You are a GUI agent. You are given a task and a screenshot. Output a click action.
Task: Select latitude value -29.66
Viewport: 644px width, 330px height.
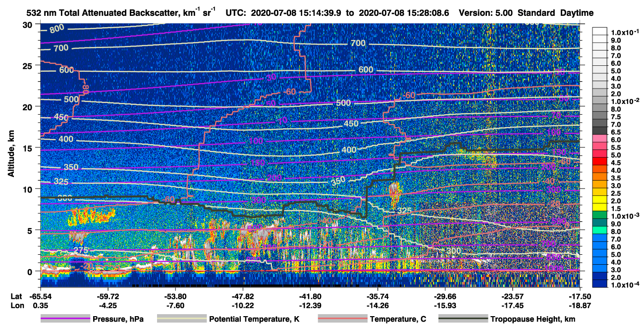click(445, 296)
